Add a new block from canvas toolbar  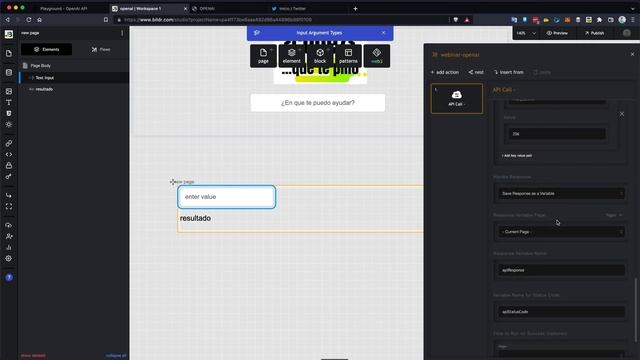320,56
